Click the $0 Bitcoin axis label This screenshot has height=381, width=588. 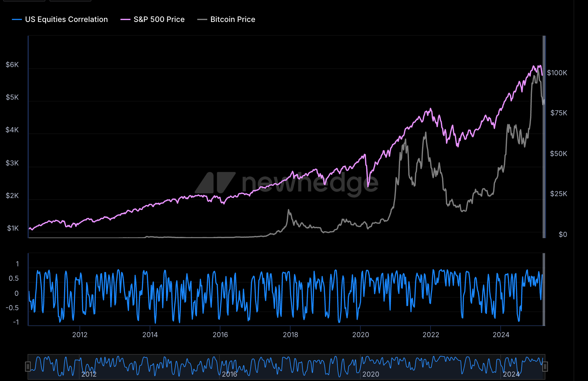pyautogui.click(x=563, y=234)
